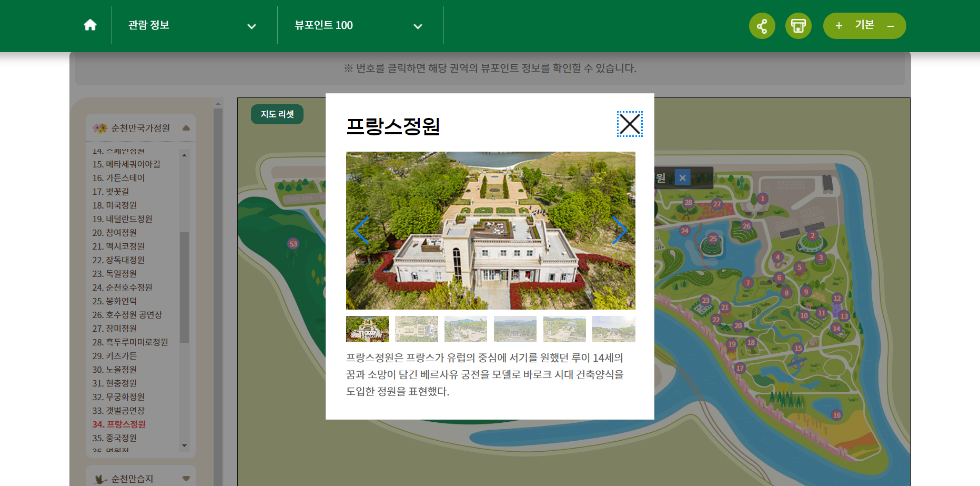Select map marker 53 on the west area
Viewport: 980px width, 486px height.
pos(293,244)
